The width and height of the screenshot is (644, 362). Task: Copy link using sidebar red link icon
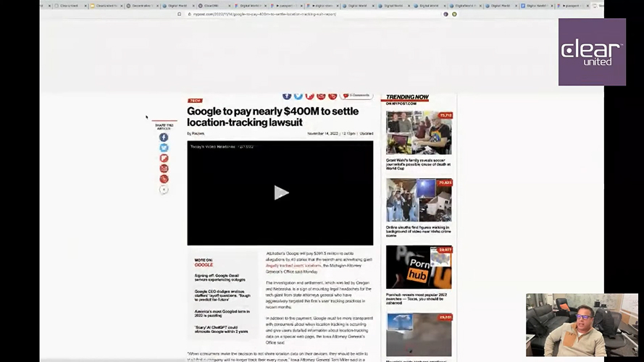[164, 179]
